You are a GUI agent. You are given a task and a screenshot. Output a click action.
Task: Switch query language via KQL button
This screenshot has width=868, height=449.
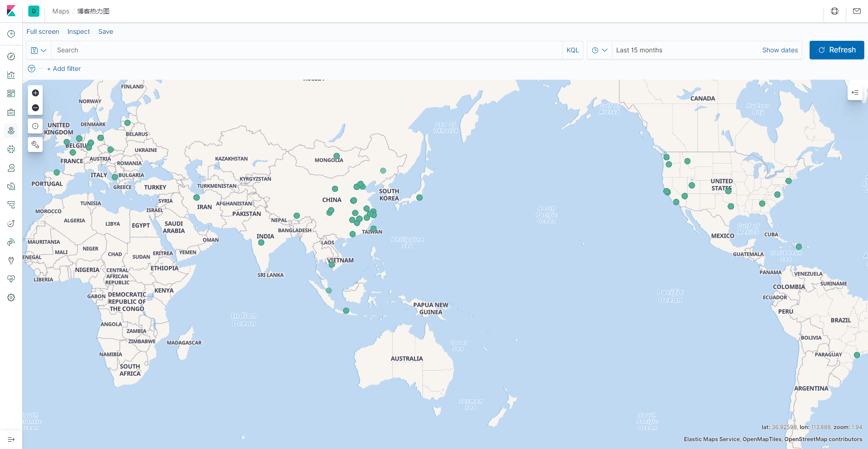[x=573, y=50]
